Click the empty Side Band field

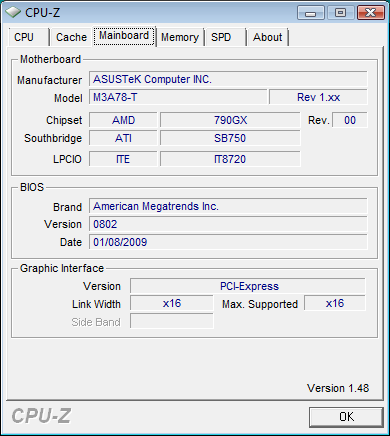172,321
